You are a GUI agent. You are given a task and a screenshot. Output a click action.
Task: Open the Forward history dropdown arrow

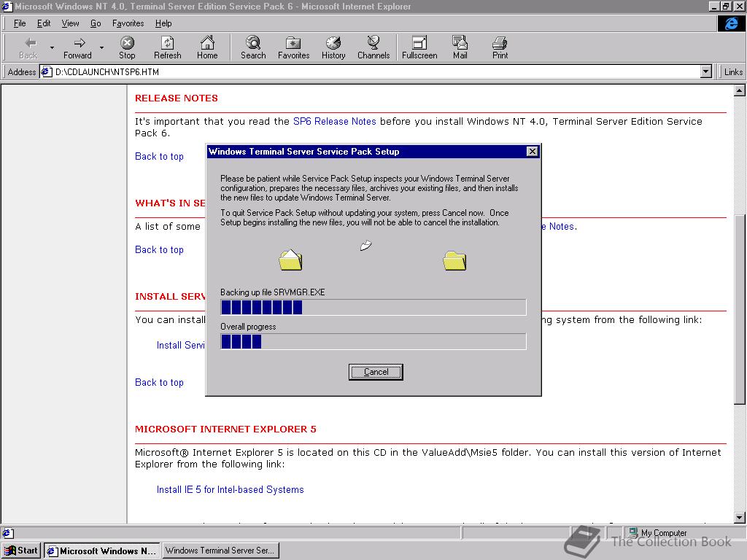coord(101,48)
